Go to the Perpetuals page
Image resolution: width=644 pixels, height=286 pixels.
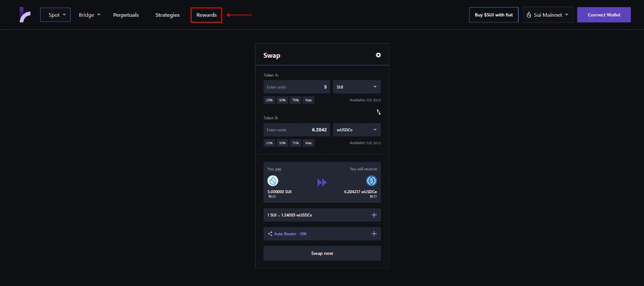(126, 15)
